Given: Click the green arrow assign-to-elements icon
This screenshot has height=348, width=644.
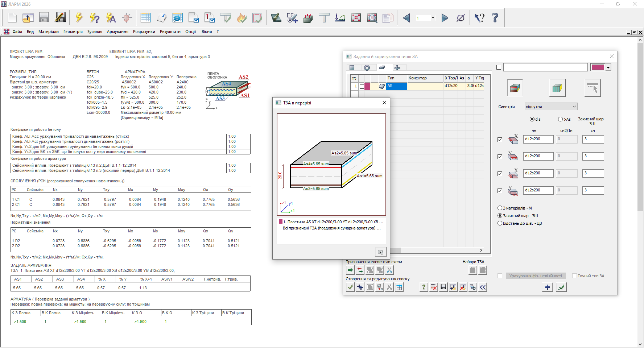Looking at the screenshot, I should [x=350, y=270].
